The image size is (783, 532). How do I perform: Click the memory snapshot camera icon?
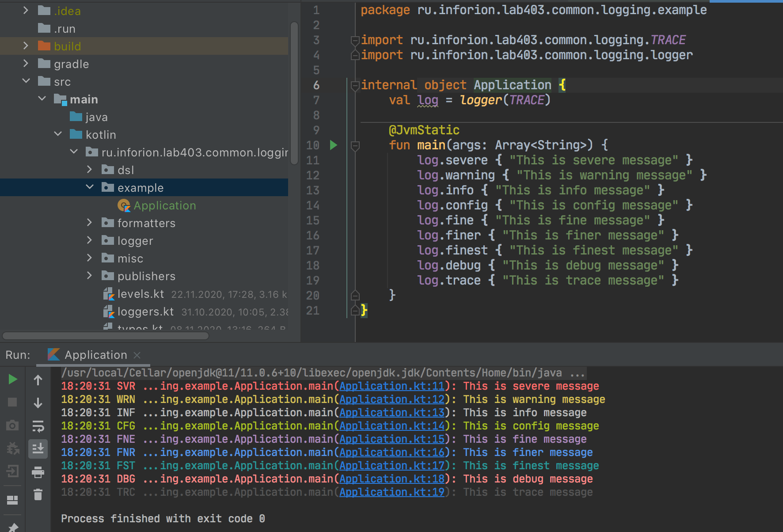click(12, 425)
